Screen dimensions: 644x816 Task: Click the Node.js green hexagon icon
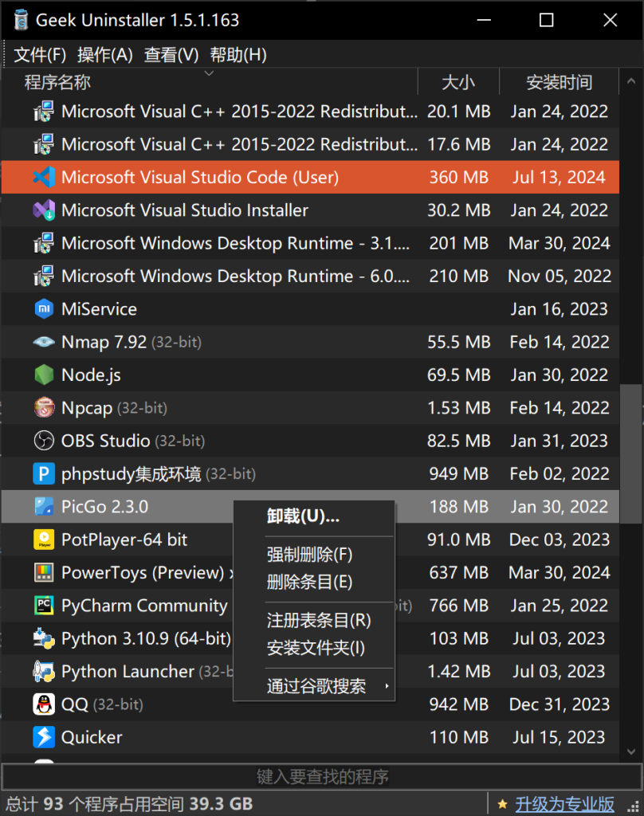tap(44, 375)
